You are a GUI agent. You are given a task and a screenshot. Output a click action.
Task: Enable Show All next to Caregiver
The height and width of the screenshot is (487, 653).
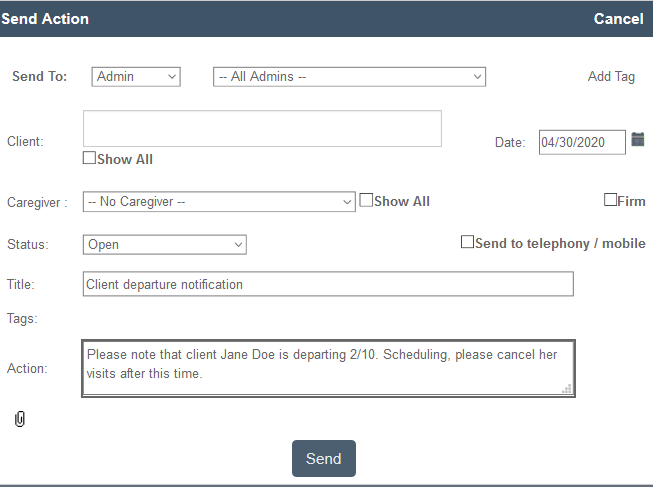pos(366,200)
